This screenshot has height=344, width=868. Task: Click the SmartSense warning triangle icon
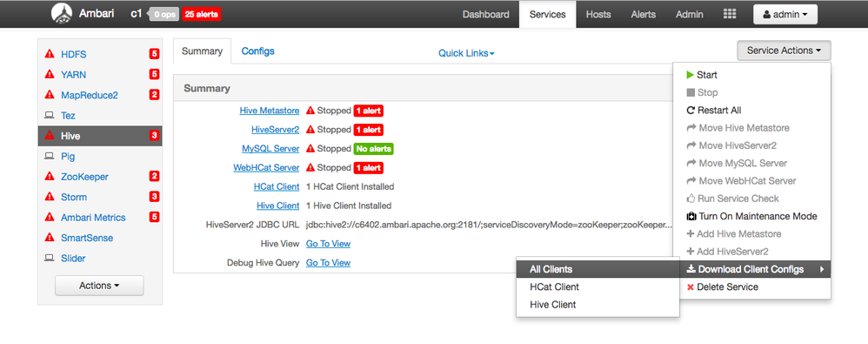coord(50,238)
